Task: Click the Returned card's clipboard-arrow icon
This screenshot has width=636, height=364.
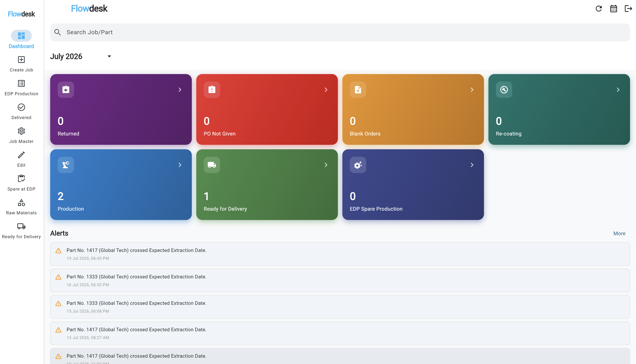Action: 66,90
